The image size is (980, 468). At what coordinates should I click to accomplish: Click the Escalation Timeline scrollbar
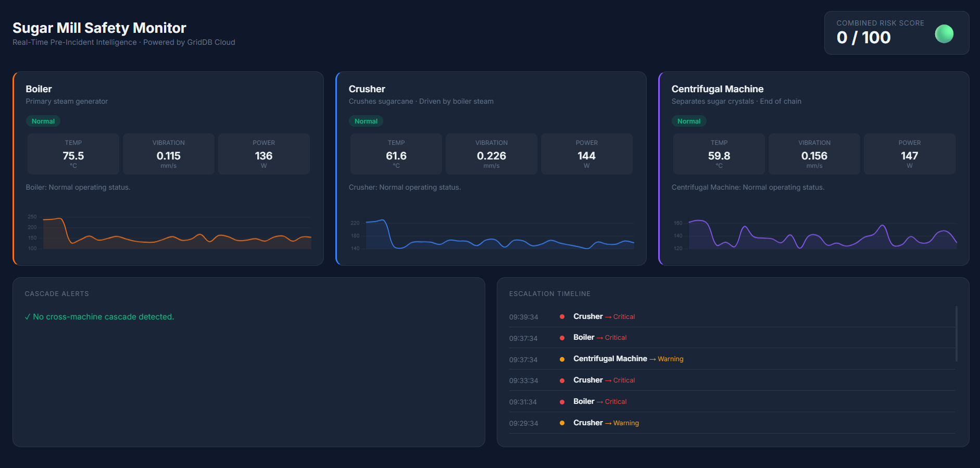(957, 334)
